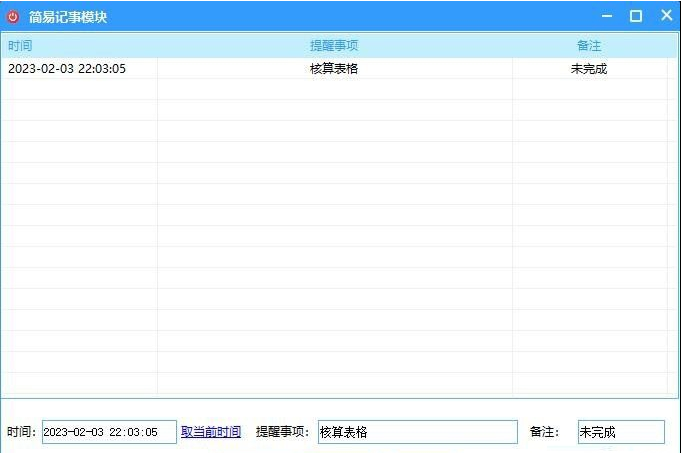Viewport: 683px width, 453px height.
Task: Maximize the 简易记事模块 window
Action: pos(636,16)
